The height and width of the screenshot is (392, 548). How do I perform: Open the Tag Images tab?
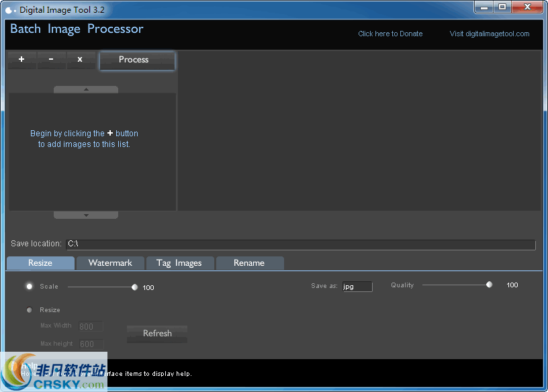[x=180, y=262]
